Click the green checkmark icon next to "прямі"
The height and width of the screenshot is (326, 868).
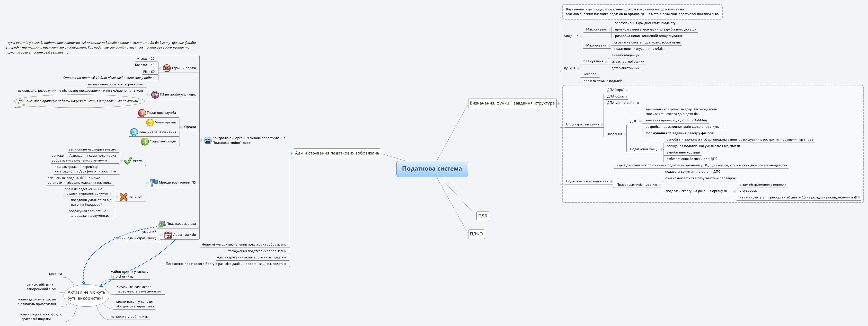128,161
